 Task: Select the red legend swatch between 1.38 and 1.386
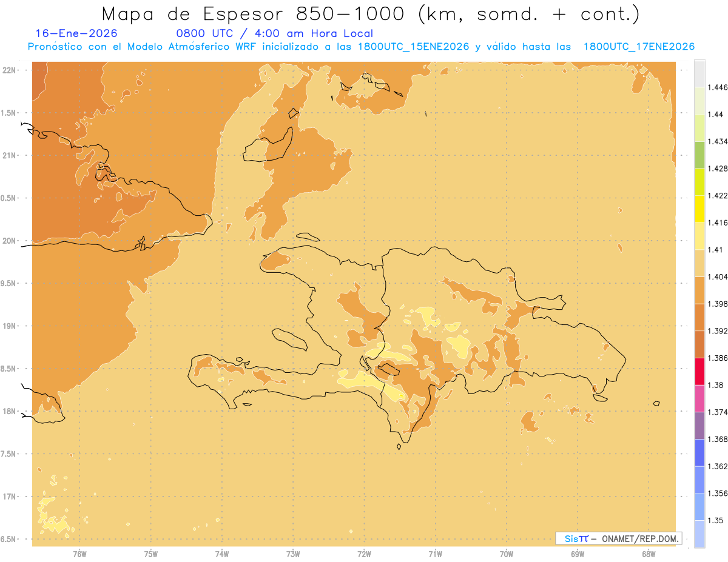pos(699,371)
